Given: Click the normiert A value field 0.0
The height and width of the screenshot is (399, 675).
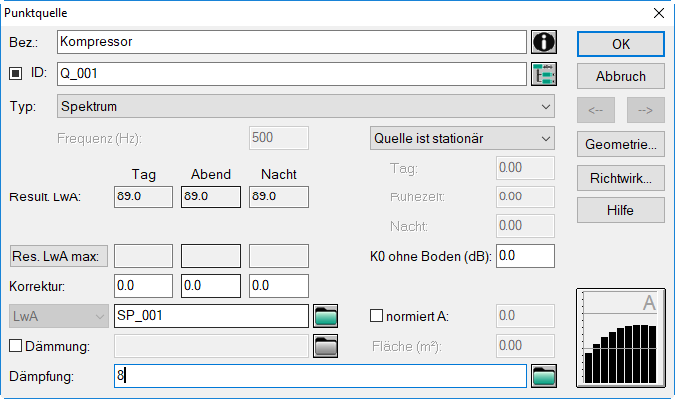Looking at the screenshot, I should (x=525, y=316).
